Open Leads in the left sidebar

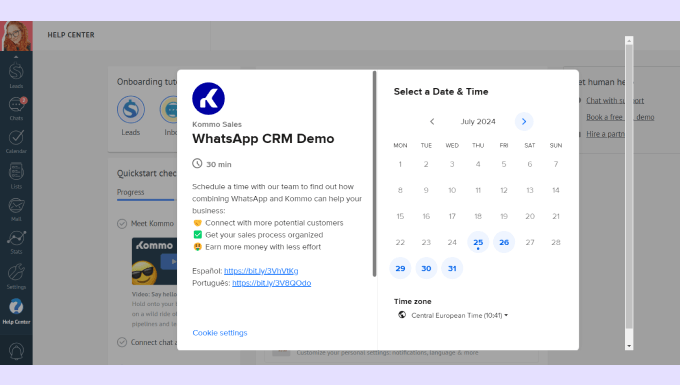click(16, 75)
